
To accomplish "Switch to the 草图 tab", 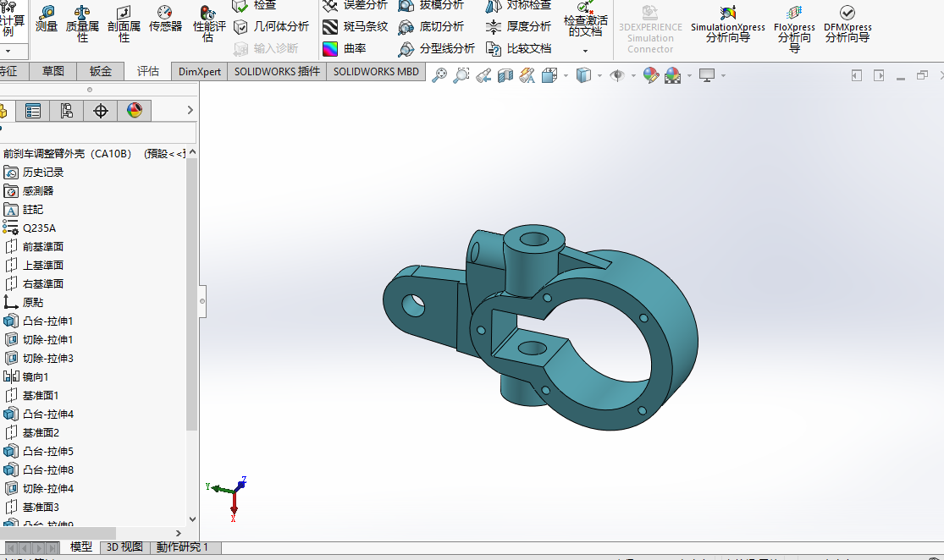I will click(53, 72).
